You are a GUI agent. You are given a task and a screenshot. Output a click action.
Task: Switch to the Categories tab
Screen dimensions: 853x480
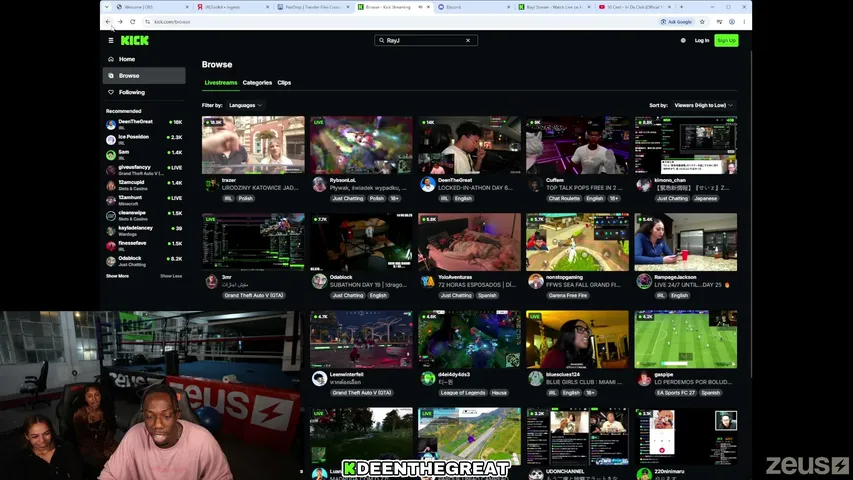pos(257,83)
